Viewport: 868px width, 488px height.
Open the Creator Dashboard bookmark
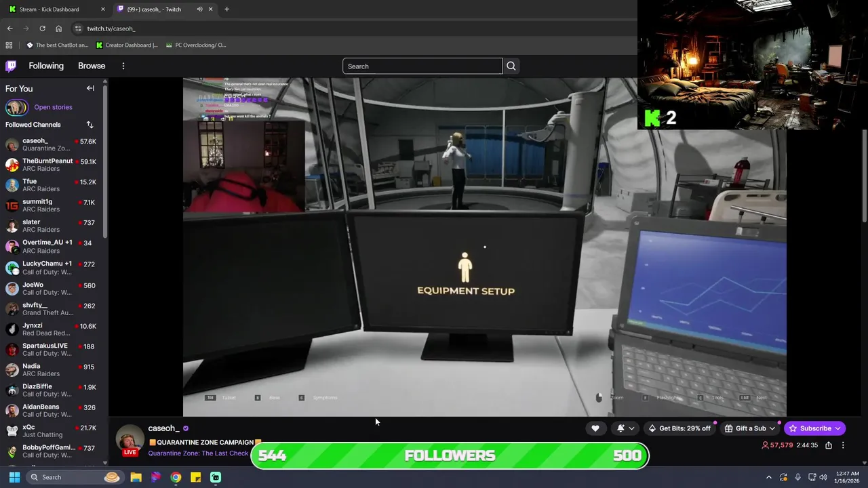(127, 45)
